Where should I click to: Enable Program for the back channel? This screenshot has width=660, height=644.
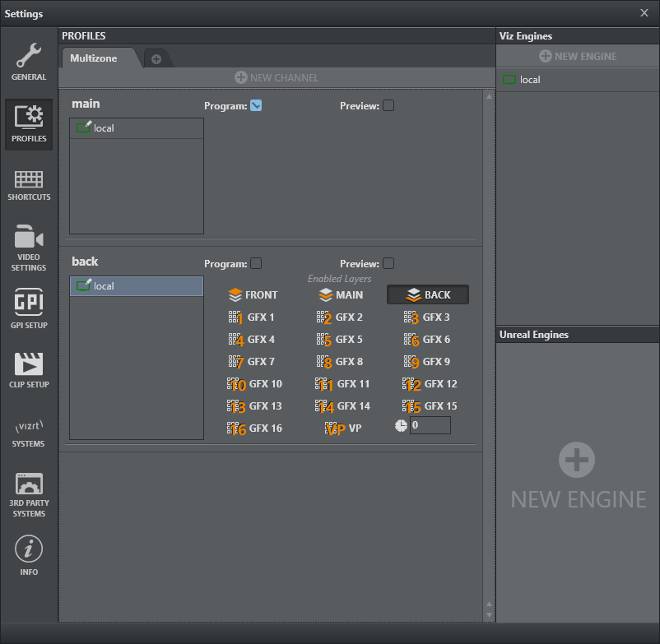(x=256, y=263)
